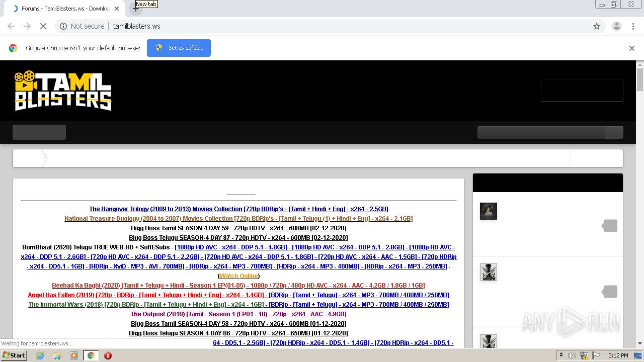Open the Chrome three-dot menu

[633, 26]
